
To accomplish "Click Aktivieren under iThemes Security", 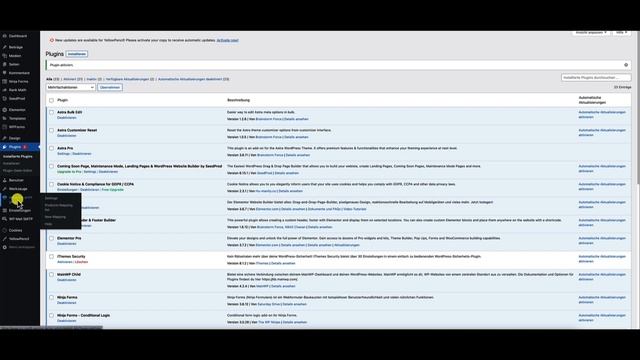I will pos(65,262).
